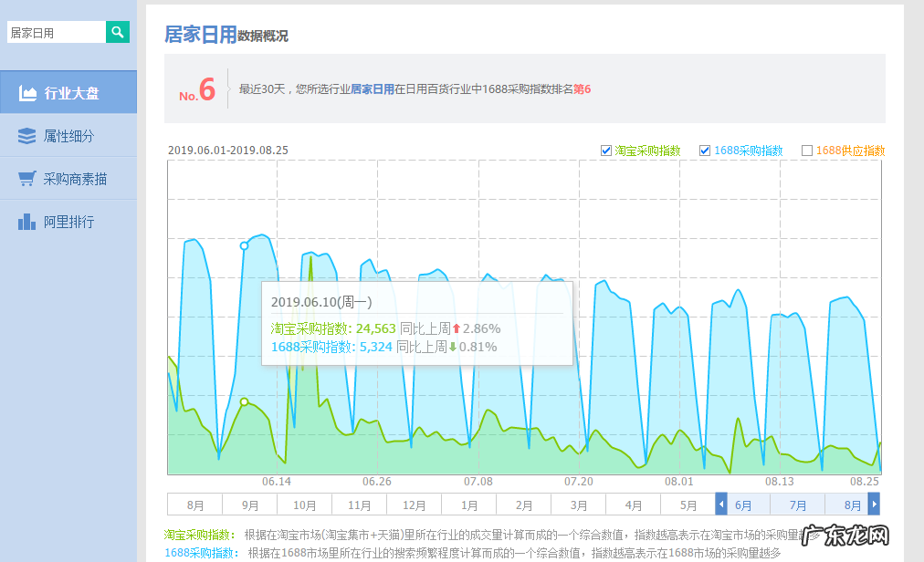Viewport: 924px width, 562px height.
Task: Click the green search magnifier icon
Action: coord(117,31)
